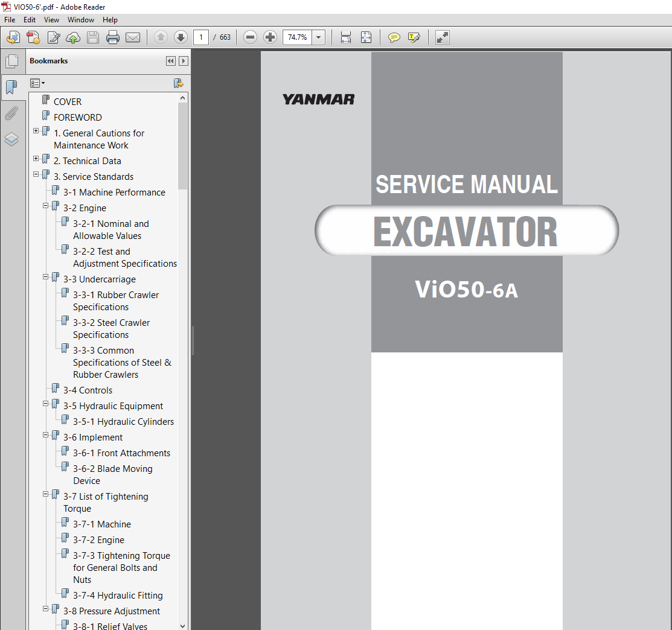Expand the 1. General Cautions bookmark
Image resolution: width=672 pixels, height=630 pixels.
coord(36,131)
